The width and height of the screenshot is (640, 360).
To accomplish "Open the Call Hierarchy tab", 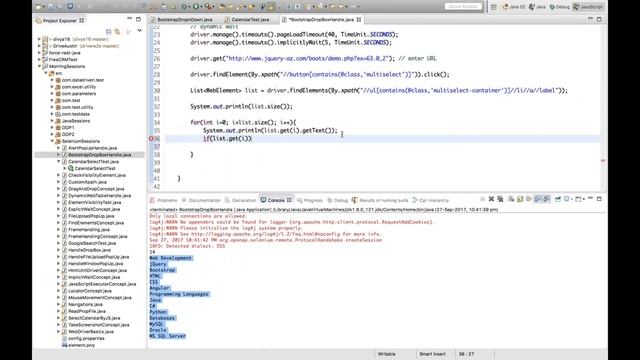I will pyautogui.click(x=431, y=200).
